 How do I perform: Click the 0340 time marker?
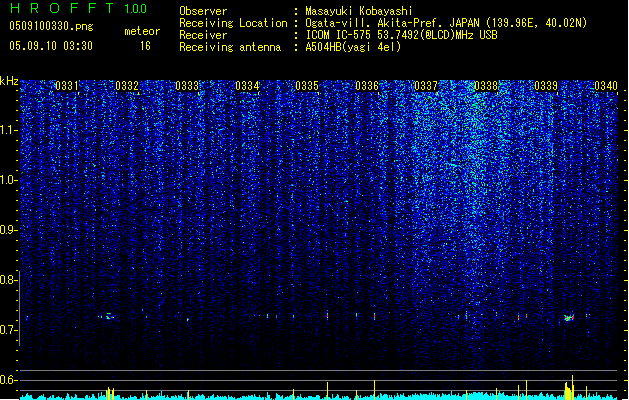(606, 86)
